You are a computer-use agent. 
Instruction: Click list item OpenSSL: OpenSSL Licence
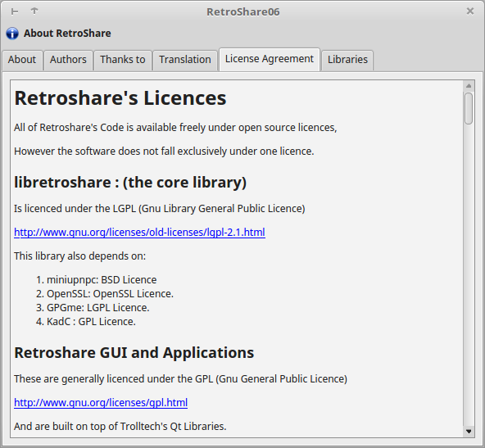(x=105, y=294)
